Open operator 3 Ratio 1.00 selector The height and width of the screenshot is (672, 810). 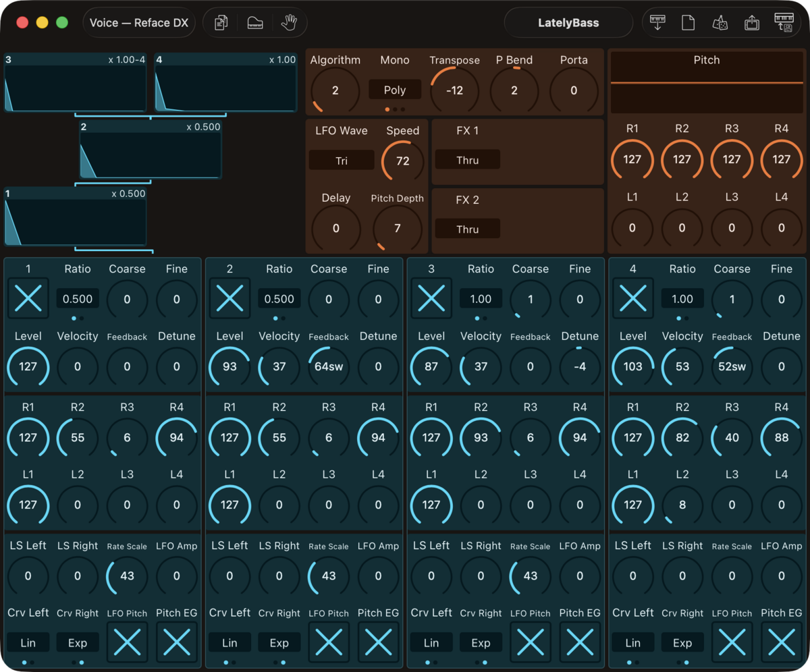[x=481, y=299]
